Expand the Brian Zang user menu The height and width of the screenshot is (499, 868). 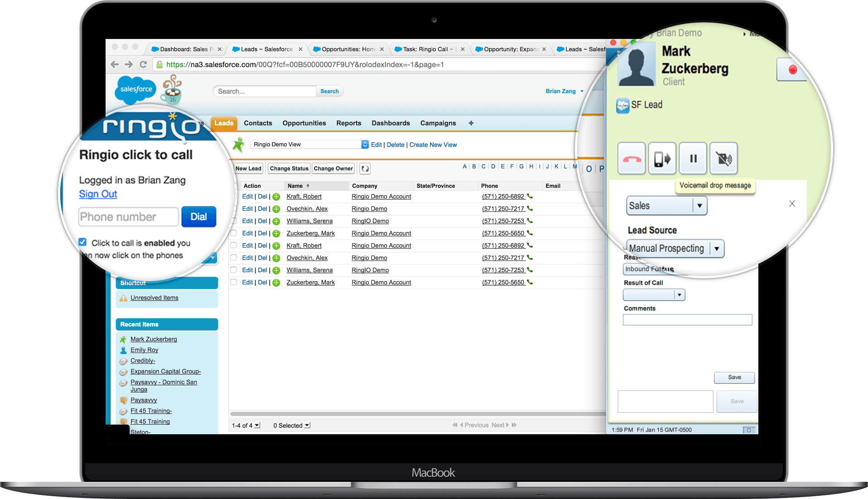coord(582,91)
